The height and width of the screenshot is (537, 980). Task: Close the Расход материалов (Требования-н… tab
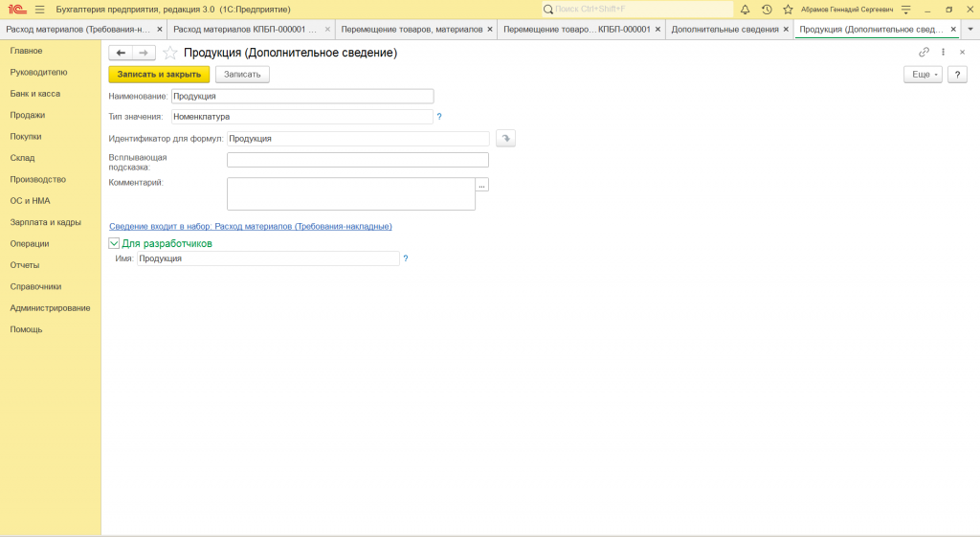click(x=160, y=30)
